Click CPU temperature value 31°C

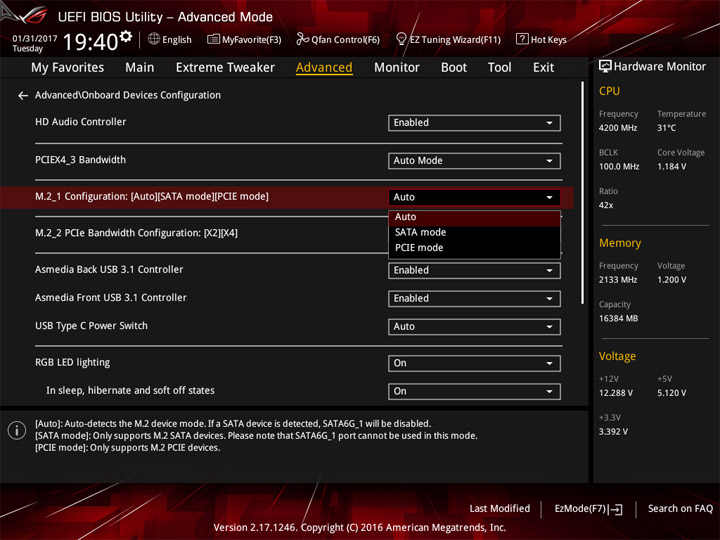pyautogui.click(x=666, y=128)
